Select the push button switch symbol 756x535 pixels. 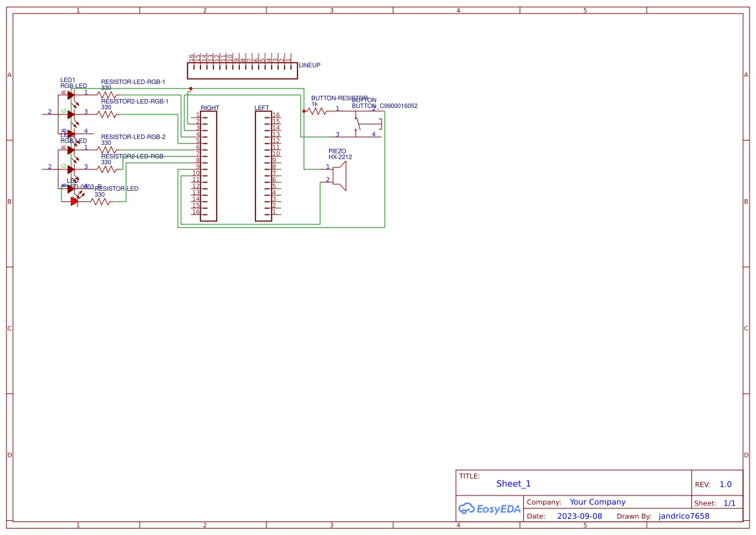point(359,123)
